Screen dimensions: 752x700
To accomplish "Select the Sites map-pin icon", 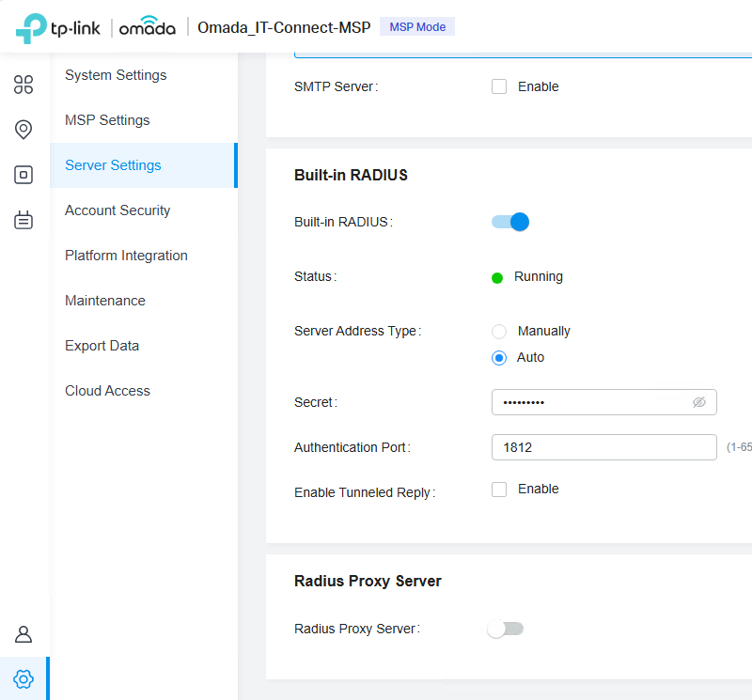I will click(23, 130).
